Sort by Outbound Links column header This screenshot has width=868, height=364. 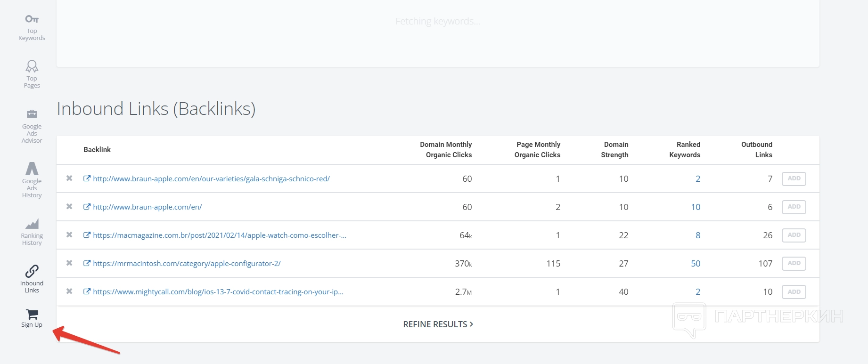coord(756,150)
